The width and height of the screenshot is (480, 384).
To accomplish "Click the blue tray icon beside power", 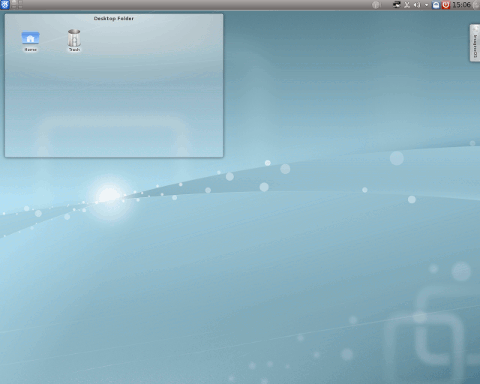I will coord(436,5).
